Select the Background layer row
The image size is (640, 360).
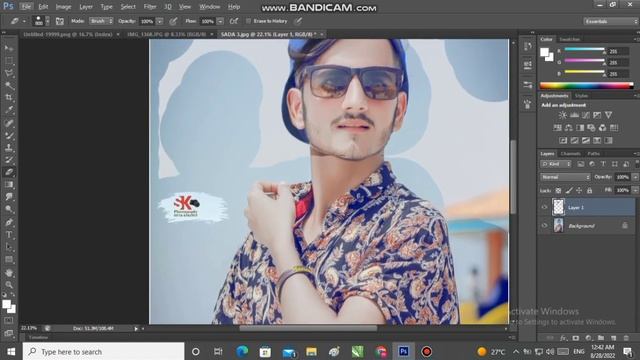point(587,226)
